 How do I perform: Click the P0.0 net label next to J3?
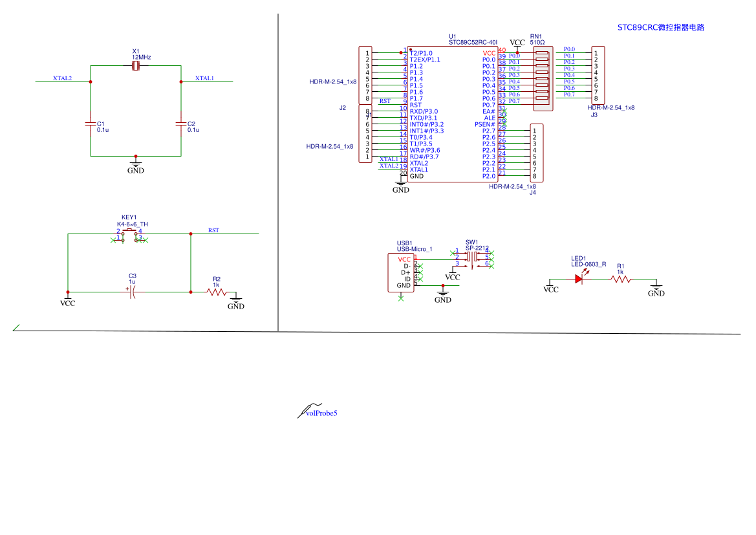[569, 49]
